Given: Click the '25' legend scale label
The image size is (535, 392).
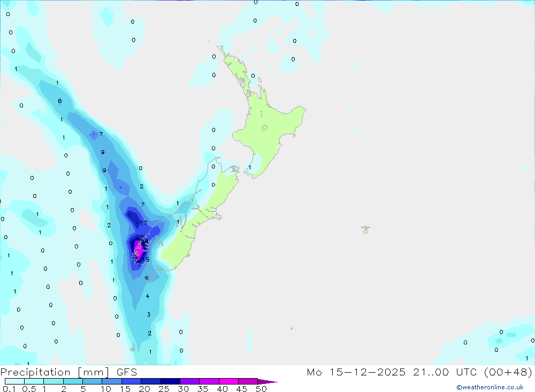Looking at the screenshot, I should (x=164, y=389).
